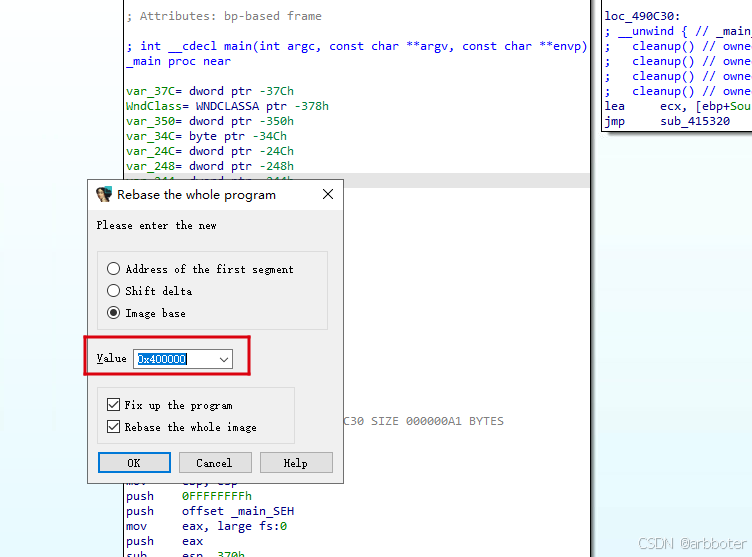
Task: Click the 'mov eax, large fs:0' instruction
Action: pyautogui.click(x=206, y=526)
